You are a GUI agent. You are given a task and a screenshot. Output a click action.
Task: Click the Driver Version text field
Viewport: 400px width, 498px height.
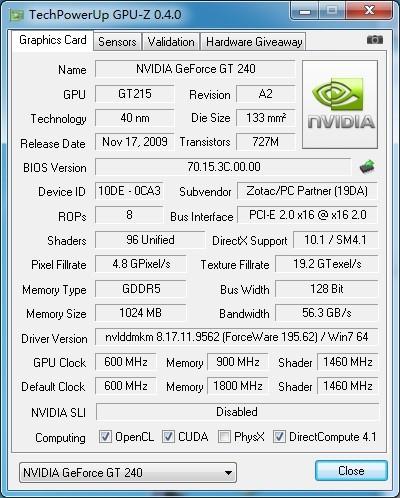click(237, 337)
